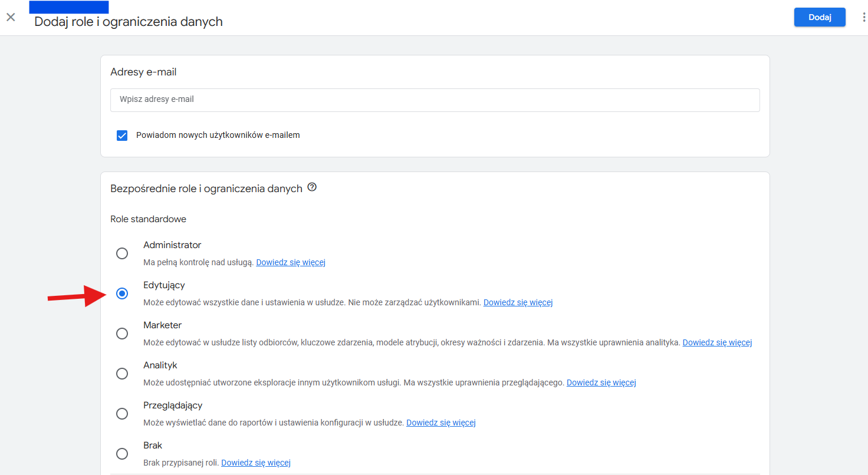Click the Brak role title text
The width and height of the screenshot is (868, 475).
pyautogui.click(x=153, y=446)
